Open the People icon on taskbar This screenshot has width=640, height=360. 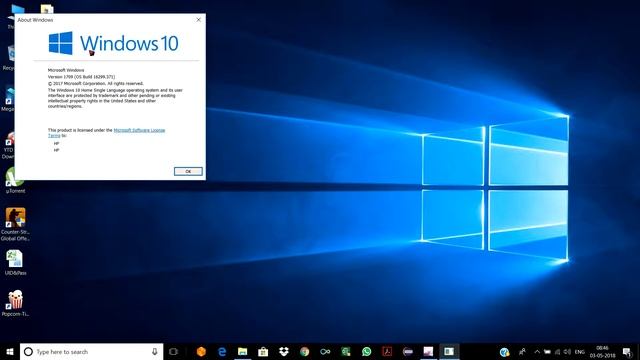[522, 351]
